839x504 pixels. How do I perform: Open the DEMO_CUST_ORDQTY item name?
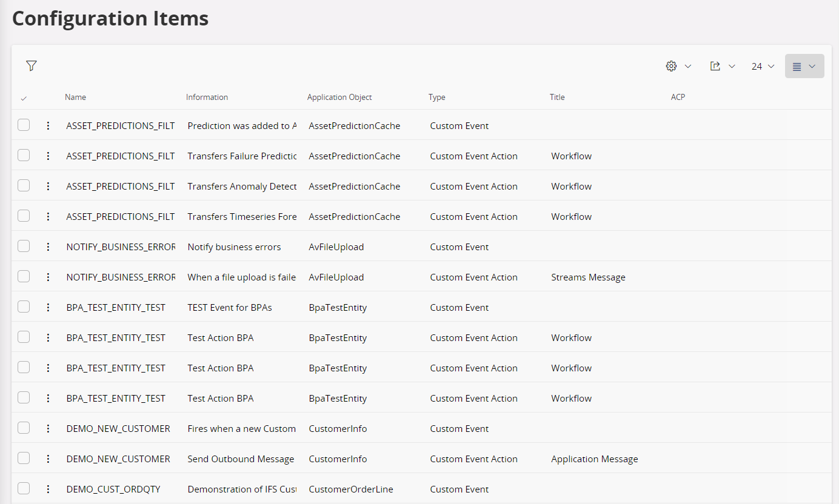pyautogui.click(x=113, y=489)
